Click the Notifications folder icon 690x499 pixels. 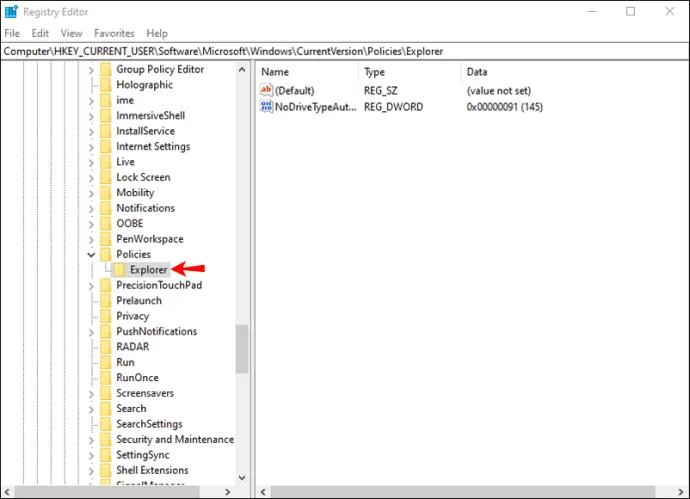point(106,208)
